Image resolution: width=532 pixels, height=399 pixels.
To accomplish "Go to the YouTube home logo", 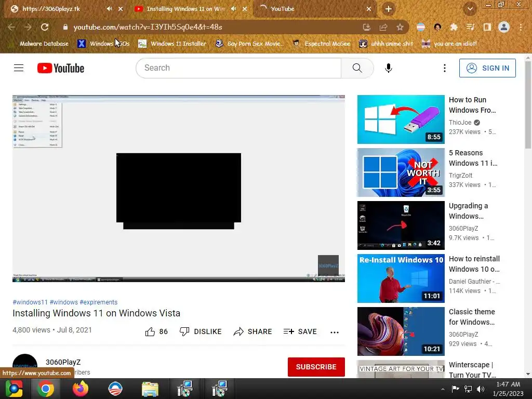I will point(61,68).
